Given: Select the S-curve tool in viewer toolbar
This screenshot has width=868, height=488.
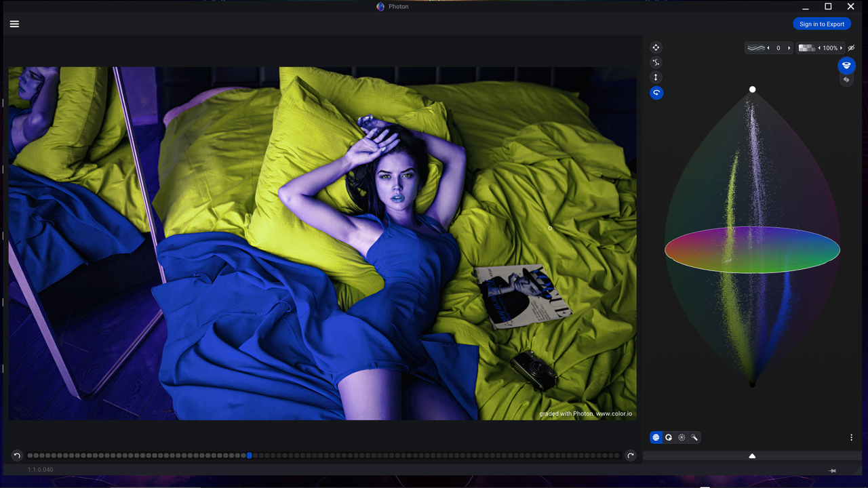Looking at the screenshot, I should click(656, 62).
